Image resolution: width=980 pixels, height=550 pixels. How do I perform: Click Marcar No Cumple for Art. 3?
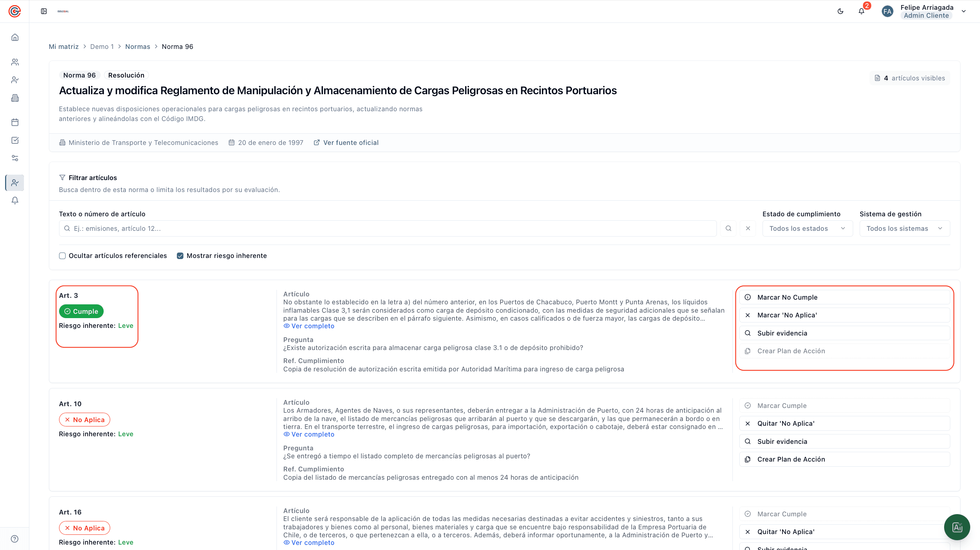[844, 297]
